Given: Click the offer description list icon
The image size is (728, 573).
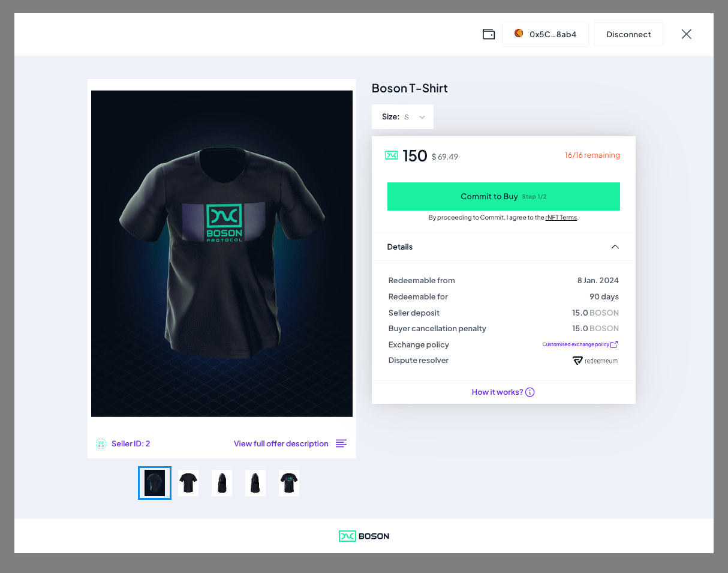Looking at the screenshot, I should [341, 443].
